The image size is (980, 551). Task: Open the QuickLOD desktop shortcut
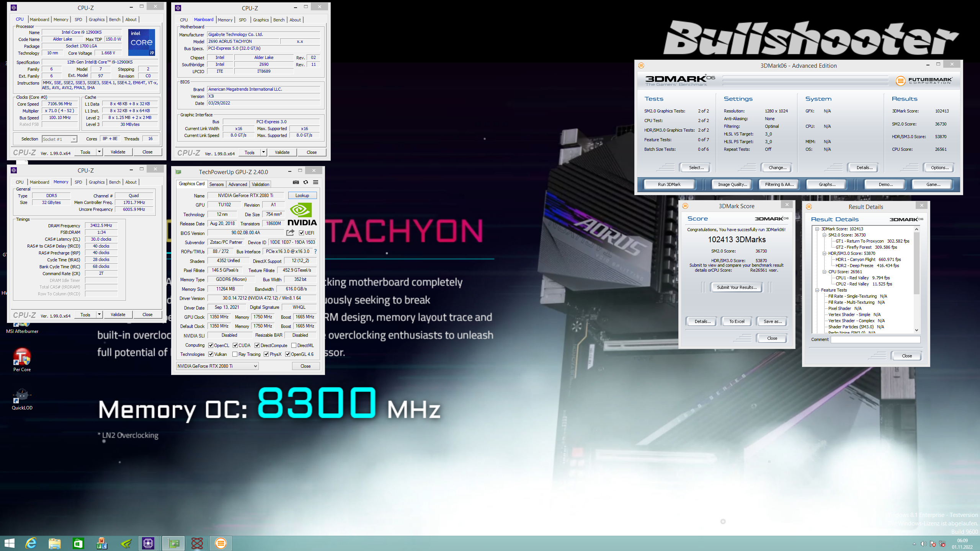pos(22,399)
